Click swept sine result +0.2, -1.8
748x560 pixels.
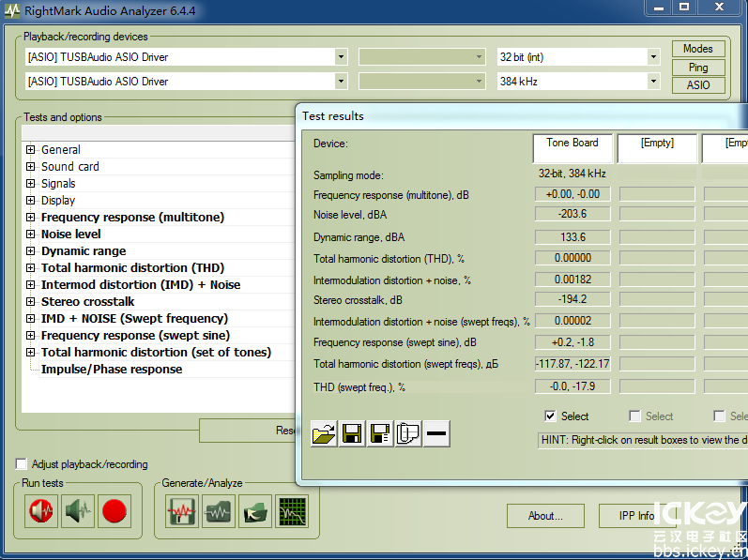tap(572, 342)
